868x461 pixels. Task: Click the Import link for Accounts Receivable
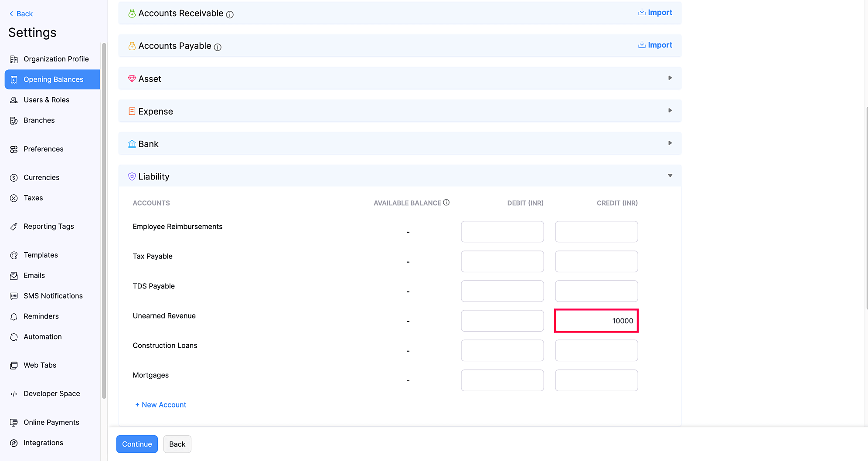[655, 12]
